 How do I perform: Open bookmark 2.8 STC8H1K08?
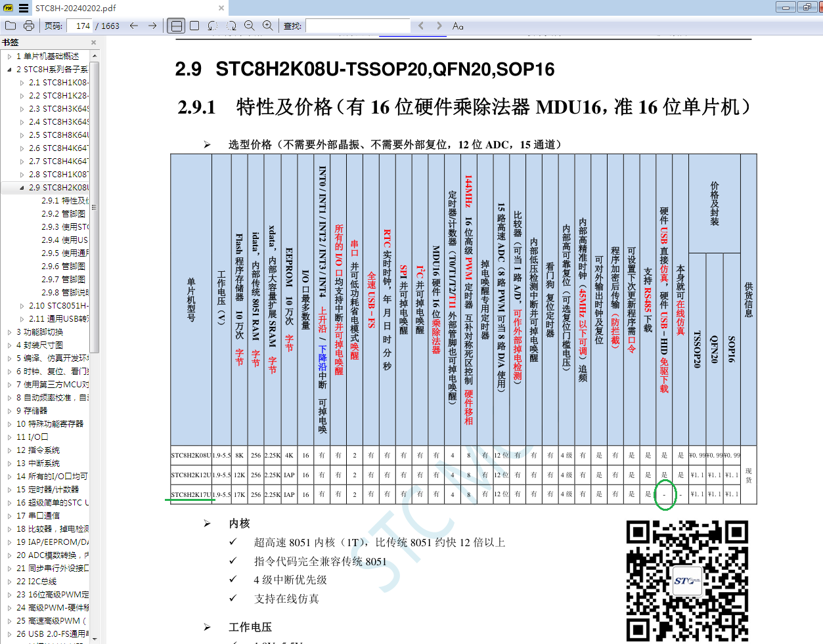tap(58, 175)
